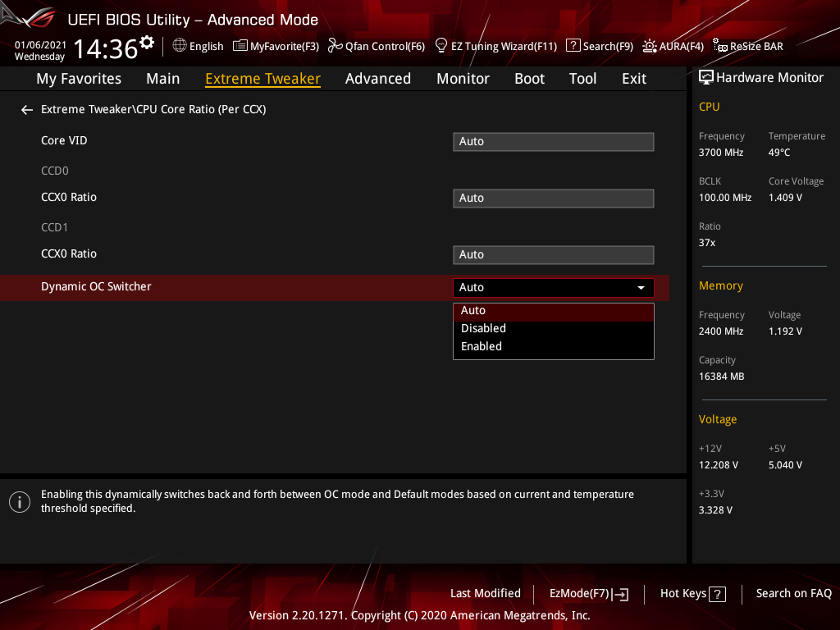Viewport: 840px width, 630px height.
Task: Click the CPU temperature value 49°C
Action: [779, 153]
